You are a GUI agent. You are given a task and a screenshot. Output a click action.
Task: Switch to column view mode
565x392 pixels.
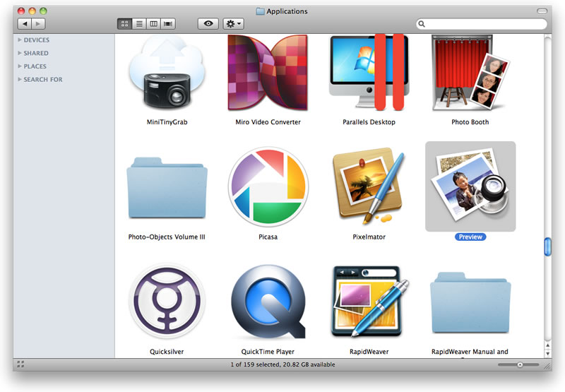pyautogui.click(x=153, y=23)
